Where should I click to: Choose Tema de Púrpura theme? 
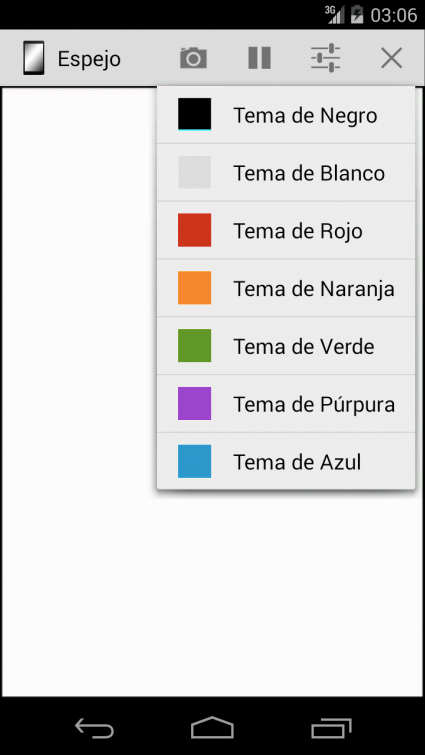286,404
